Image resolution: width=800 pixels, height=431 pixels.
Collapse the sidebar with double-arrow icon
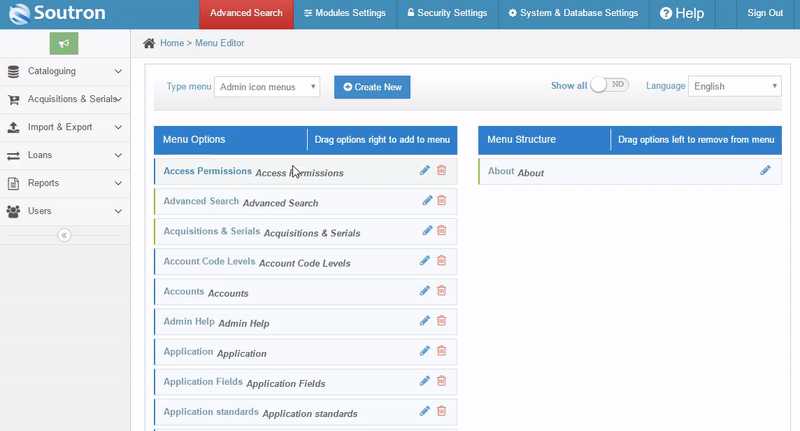tap(64, 235)
